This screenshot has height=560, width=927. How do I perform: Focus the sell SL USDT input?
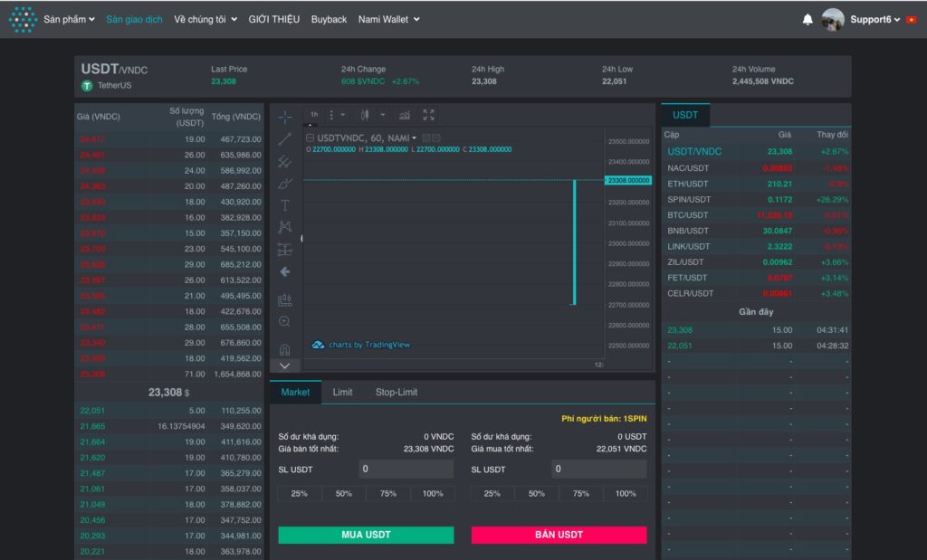599,469
